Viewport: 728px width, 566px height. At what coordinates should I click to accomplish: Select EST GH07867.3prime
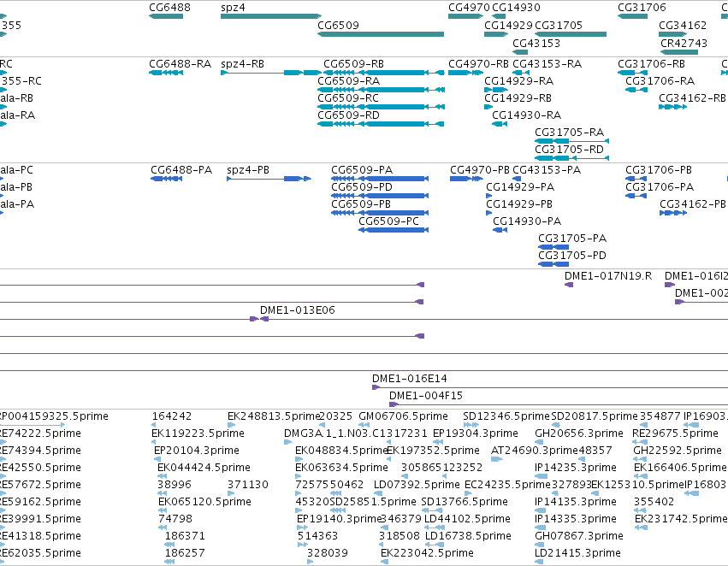[x=541, y=545]
